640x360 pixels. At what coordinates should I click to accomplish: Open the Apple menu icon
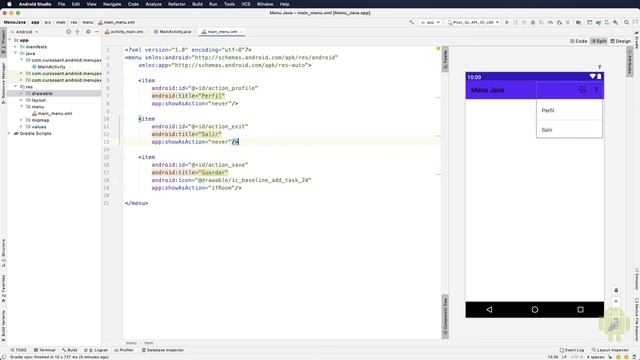(x=9, y=4)
